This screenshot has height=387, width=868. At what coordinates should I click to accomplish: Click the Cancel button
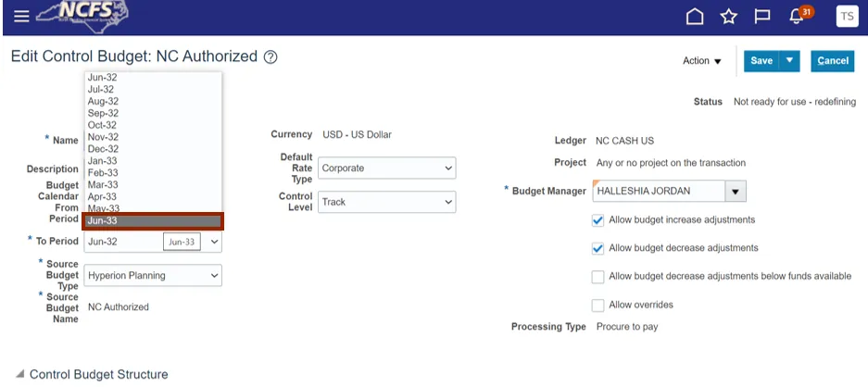tap(832, 61)
